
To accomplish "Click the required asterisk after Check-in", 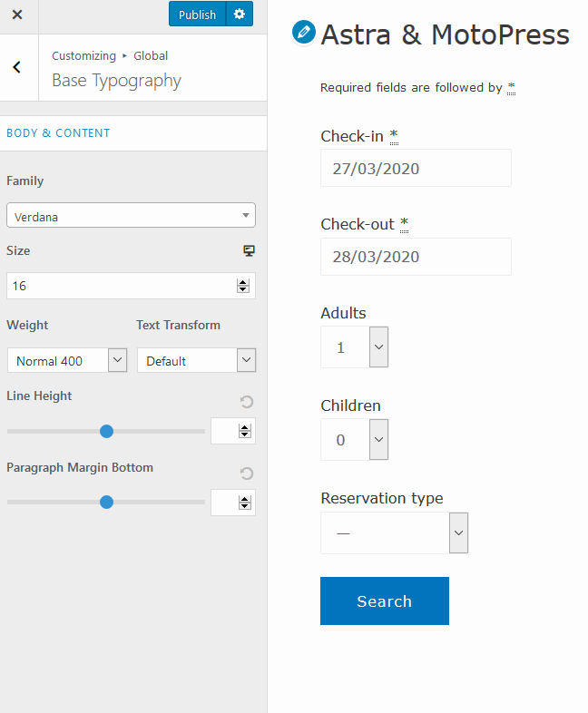I will click(x=394, y=136).
